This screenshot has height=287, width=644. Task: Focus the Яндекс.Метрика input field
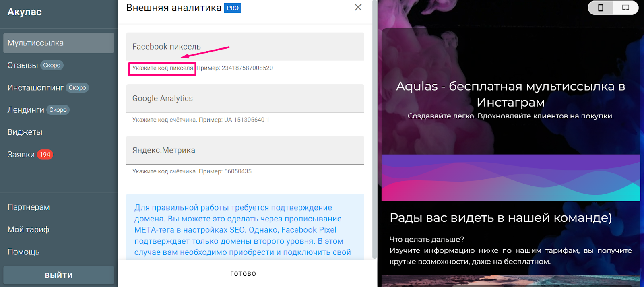pos(245,150)
